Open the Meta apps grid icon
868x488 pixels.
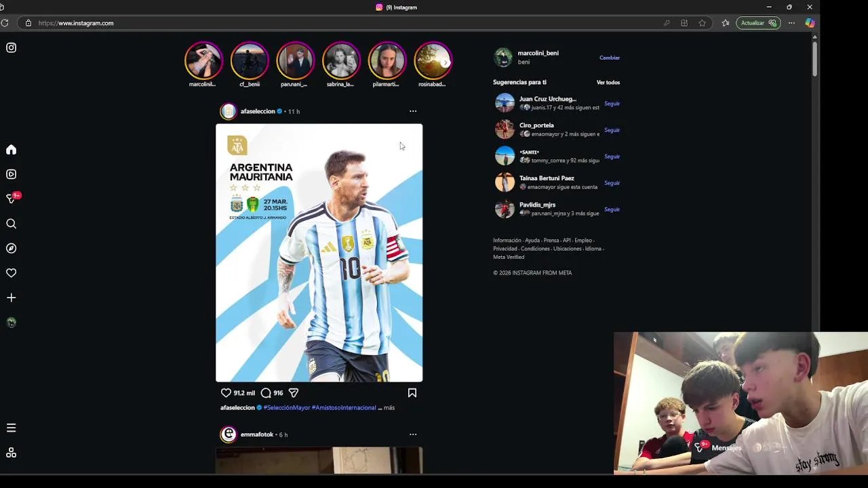[12, 453]
